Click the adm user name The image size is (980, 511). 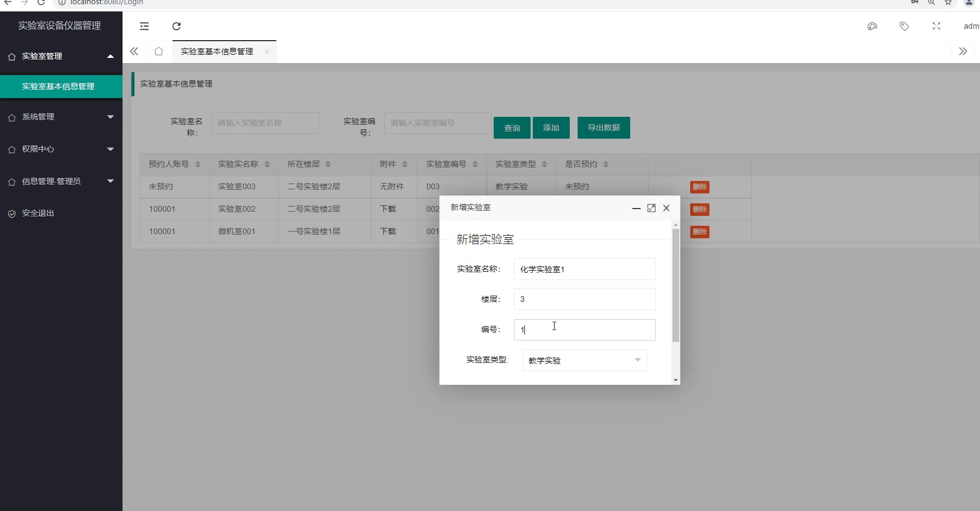coord(971,26)
